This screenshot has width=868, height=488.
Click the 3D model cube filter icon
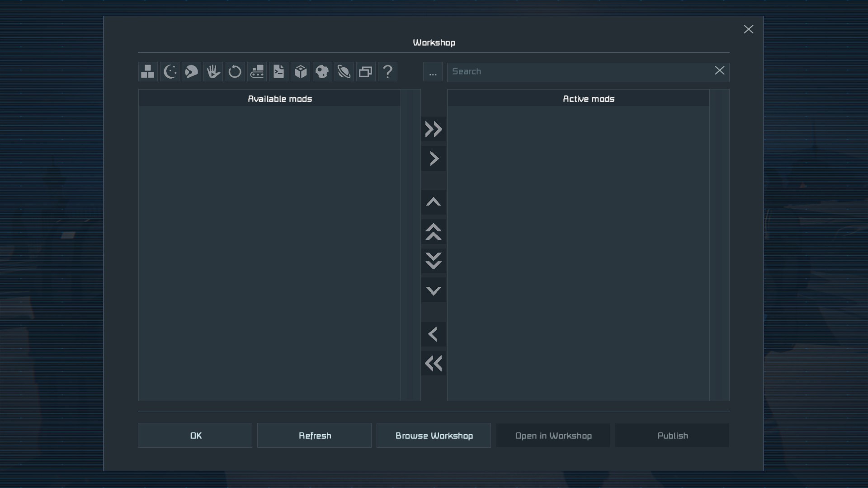pos(300,71)
